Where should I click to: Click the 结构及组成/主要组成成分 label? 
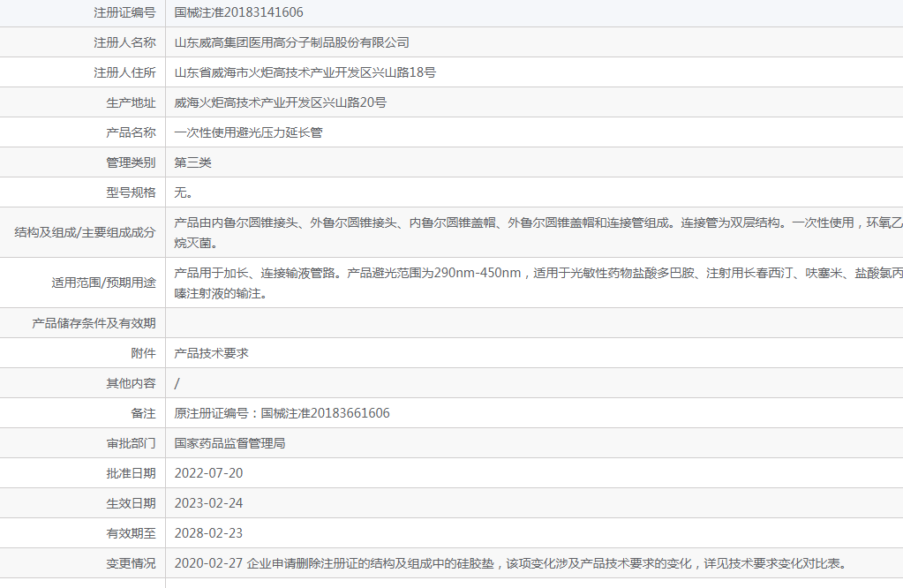[86, 232]
